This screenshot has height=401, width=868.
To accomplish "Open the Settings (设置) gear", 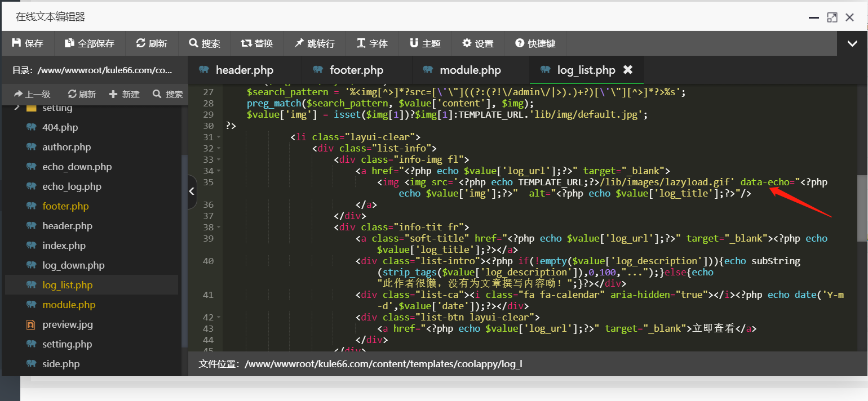I will pos(478,43).
